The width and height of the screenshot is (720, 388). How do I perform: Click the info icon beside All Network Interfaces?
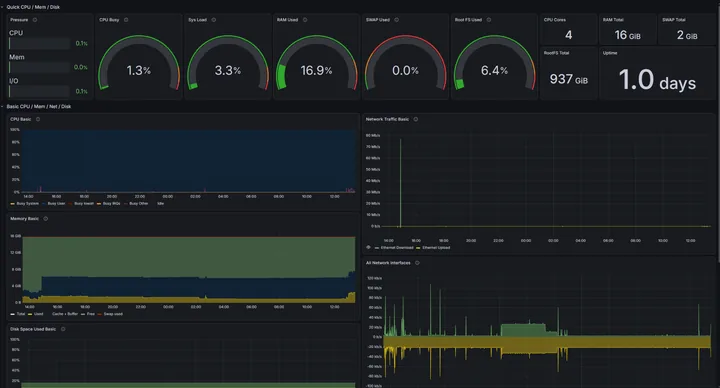point(417,263)
